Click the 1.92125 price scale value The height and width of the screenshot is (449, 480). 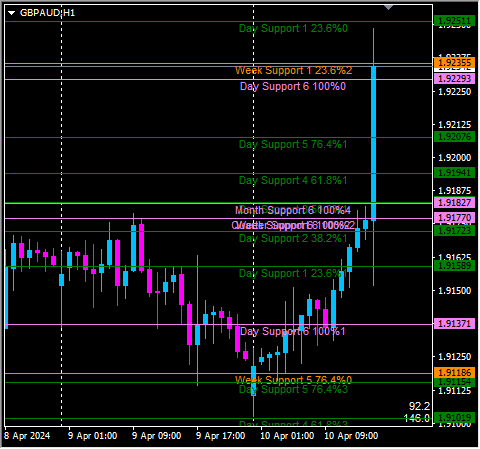[x=454, y=125]
